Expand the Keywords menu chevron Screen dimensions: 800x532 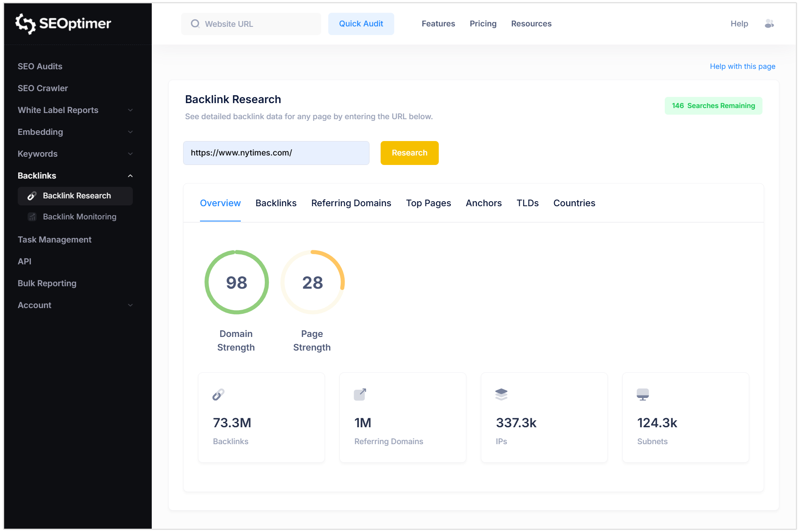click(x=130, y=154)
